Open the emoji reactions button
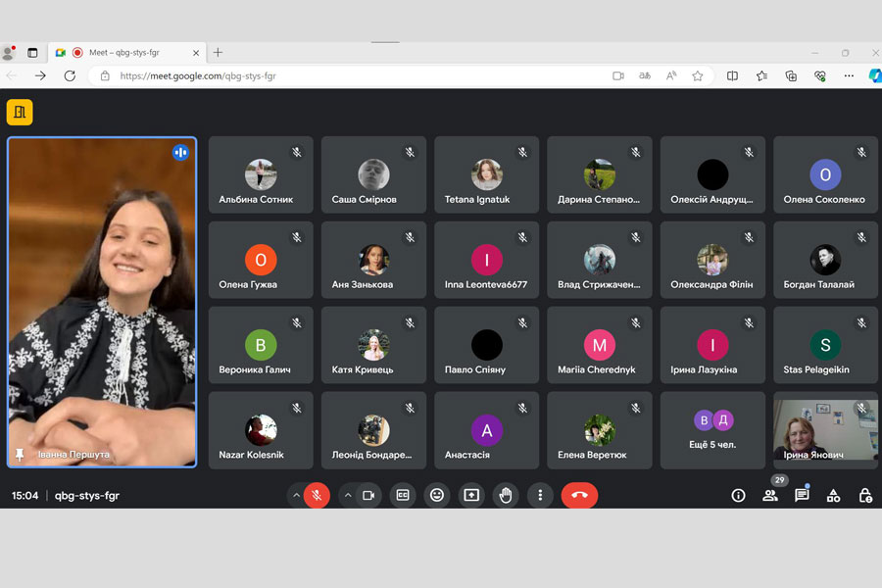Image resolution: width=882 pixels, height=588 pixels. 437,495
